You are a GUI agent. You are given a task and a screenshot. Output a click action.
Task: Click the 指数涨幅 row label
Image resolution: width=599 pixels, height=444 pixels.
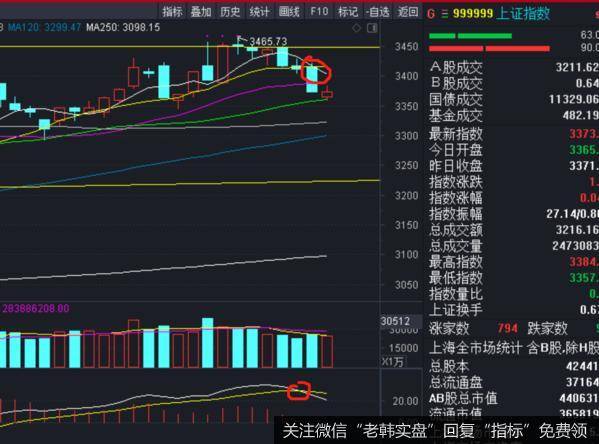[x=455, y=198]
